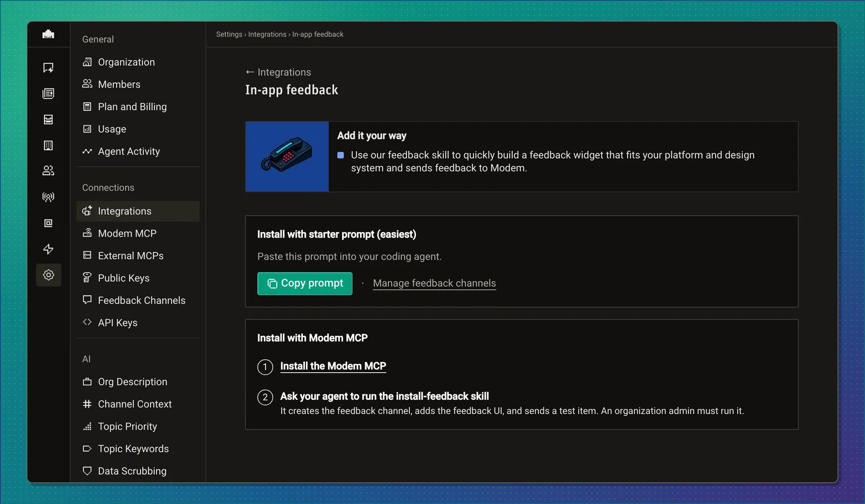Open the Modem MCP settings page
865x504 pixels.
[138, 233]
